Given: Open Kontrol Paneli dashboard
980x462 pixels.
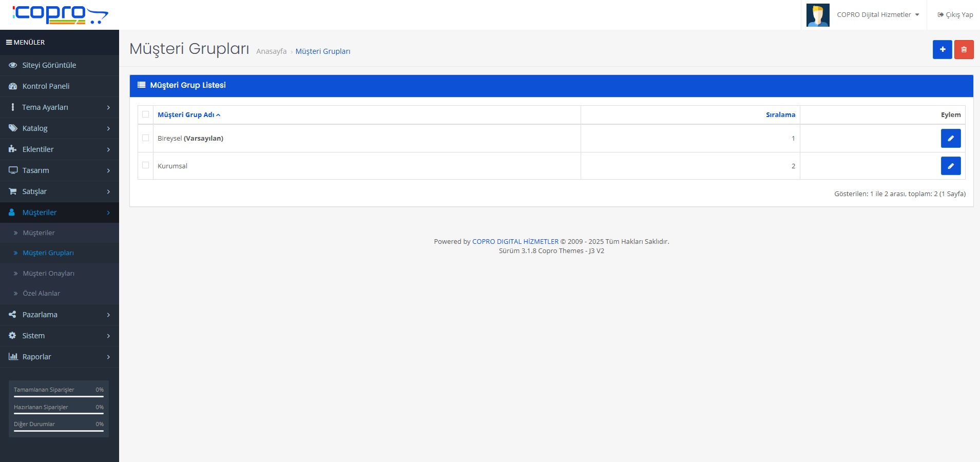Looking at the screenshot, I should click(x=46, y=86).
